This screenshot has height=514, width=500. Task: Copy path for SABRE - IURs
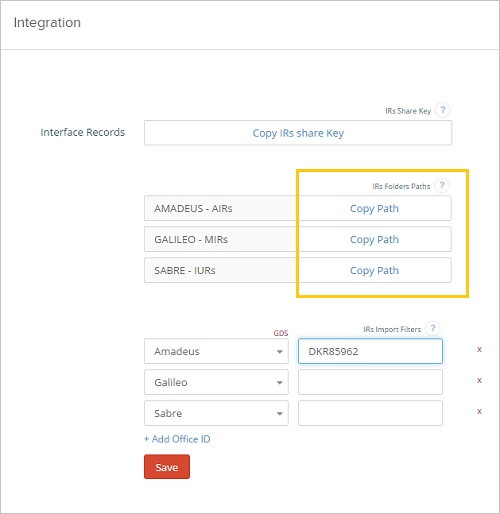374,271
